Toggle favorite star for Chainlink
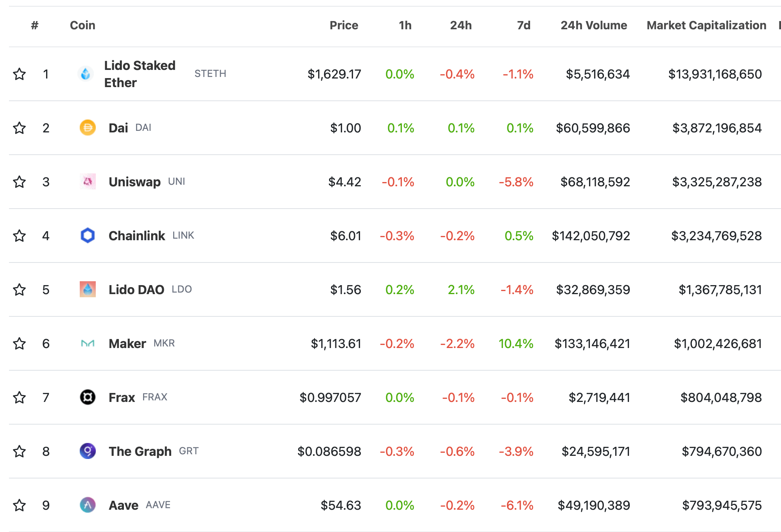 [20, 236]
